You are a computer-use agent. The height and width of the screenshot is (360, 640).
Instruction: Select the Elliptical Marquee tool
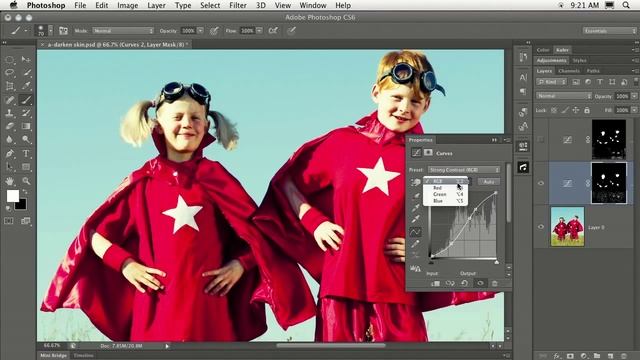[x=10, y=60]
